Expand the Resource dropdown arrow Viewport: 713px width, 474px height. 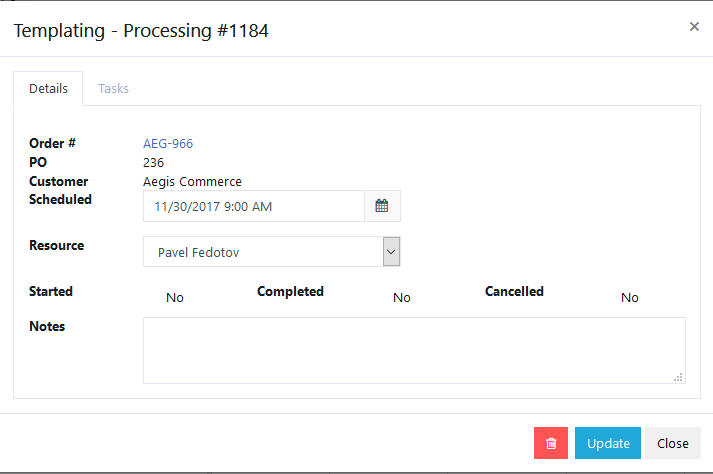coord(391,252)
